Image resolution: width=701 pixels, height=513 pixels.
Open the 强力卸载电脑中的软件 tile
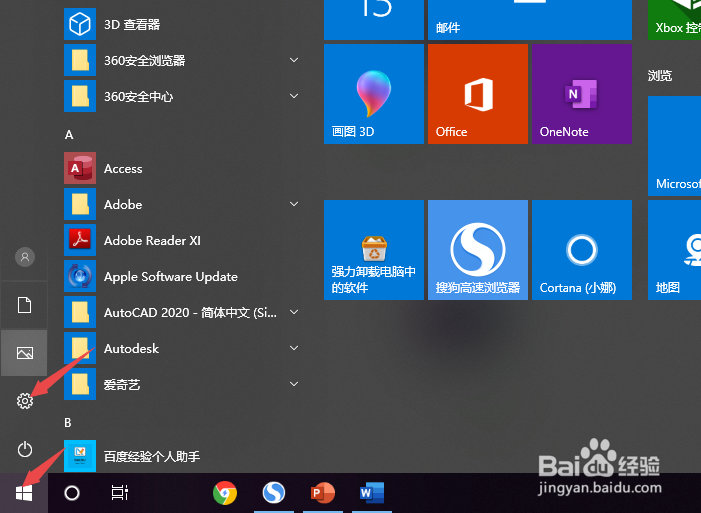(374, 250)
